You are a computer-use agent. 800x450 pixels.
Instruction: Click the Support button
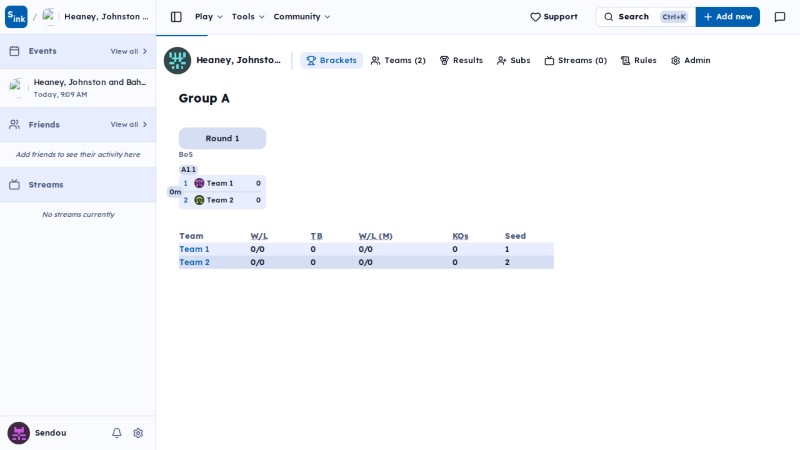554,17
